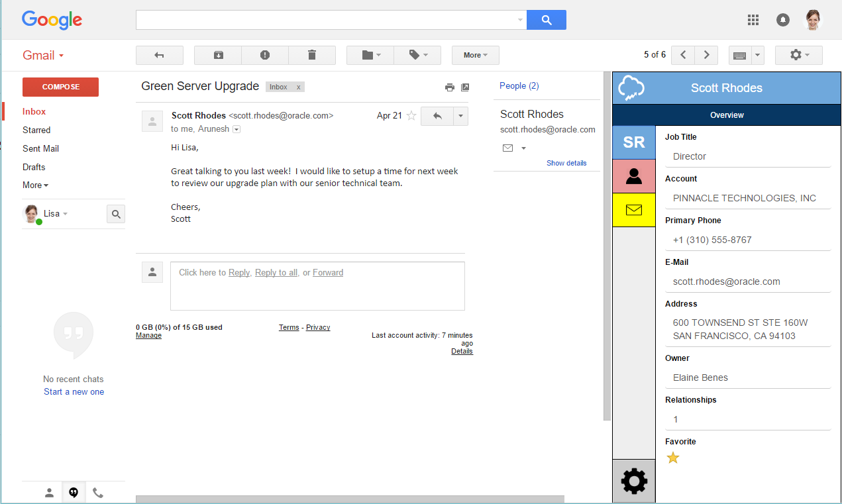Go back to inbox with arrow button
842x504 pixels.
click(160, 55)
